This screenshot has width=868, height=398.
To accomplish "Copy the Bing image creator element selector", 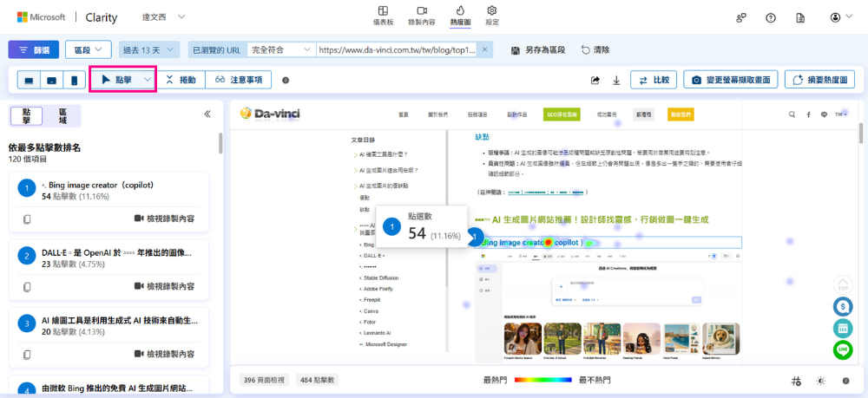I will coord(27,219).
